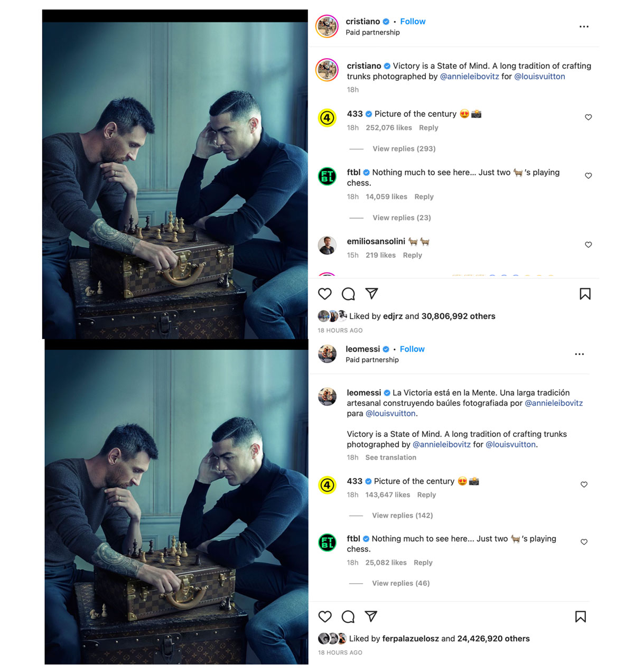Save the leomessi post with bookmark icon
The width and height of the screenshot is (634, 672).
tap(581, 617)
